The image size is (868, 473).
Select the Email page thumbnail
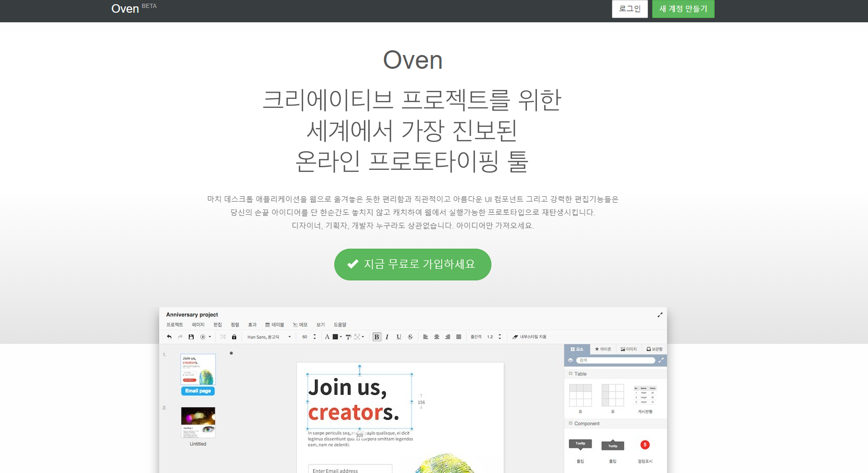198,370
